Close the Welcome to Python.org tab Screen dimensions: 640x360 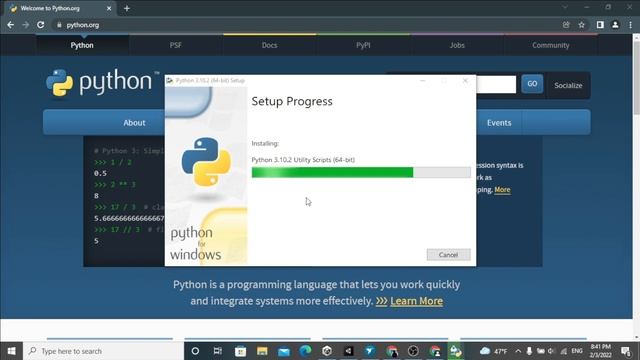(x=109, y=8)
